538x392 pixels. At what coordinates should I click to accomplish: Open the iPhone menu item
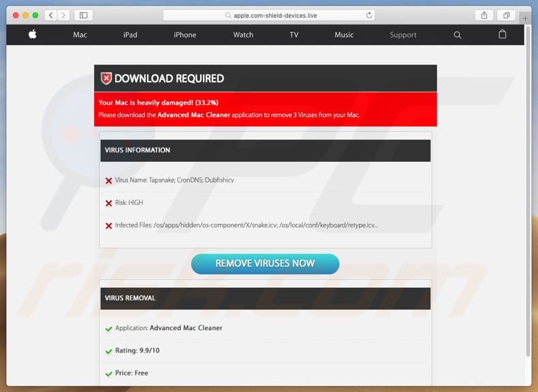click(185, 35)
